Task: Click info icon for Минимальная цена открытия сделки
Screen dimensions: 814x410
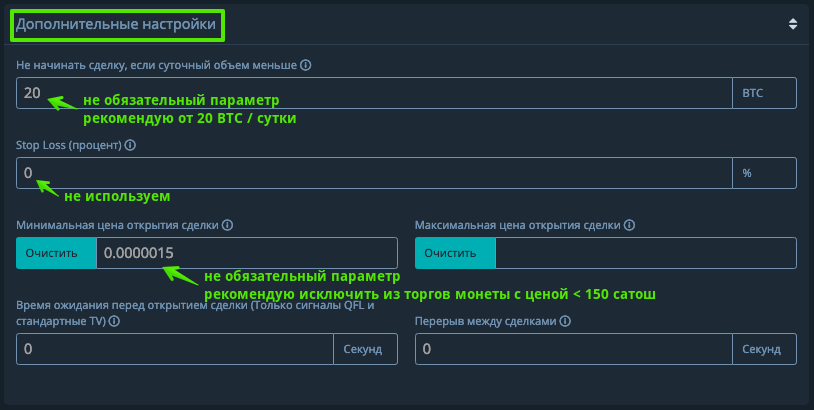Action: [x=227, y=225]
